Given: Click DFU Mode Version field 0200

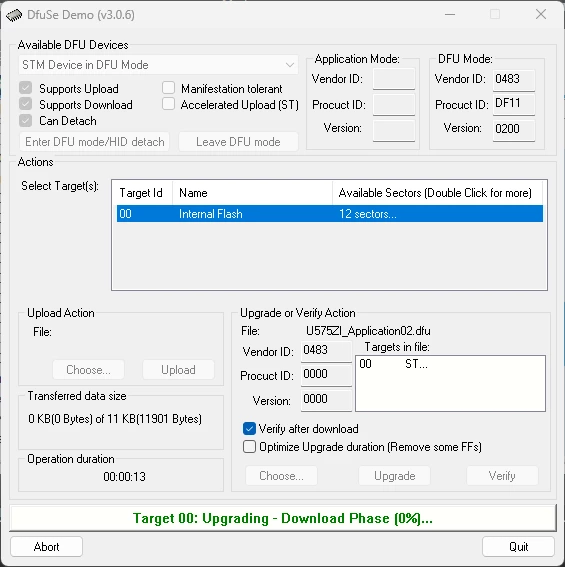Looking at the screenshot, I should click(514, 130).
